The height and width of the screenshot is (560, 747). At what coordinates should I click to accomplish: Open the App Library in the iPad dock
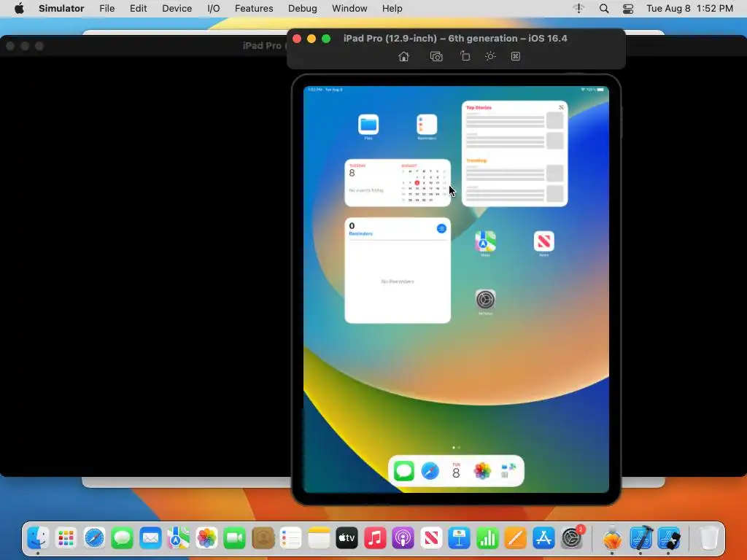point(508,471)
